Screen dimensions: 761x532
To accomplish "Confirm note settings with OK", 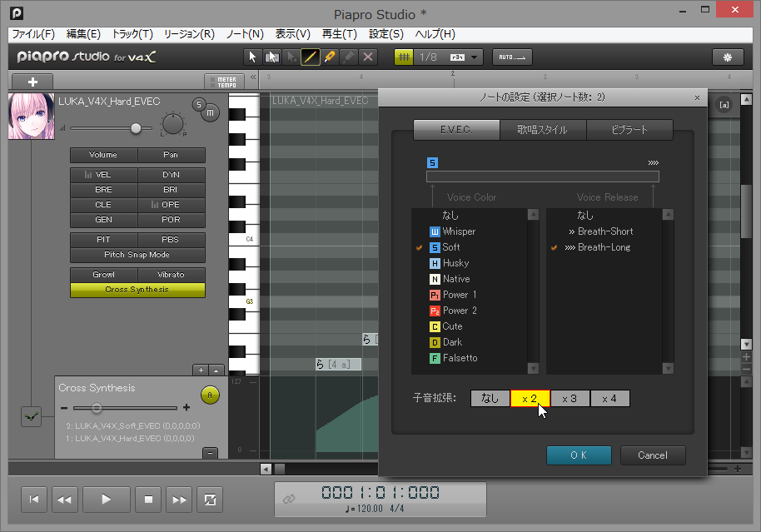I will click(579, 455).
